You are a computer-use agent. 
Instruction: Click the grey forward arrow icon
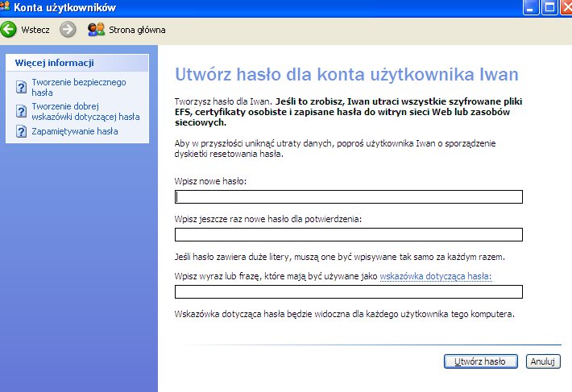click(x=68, y=30)
